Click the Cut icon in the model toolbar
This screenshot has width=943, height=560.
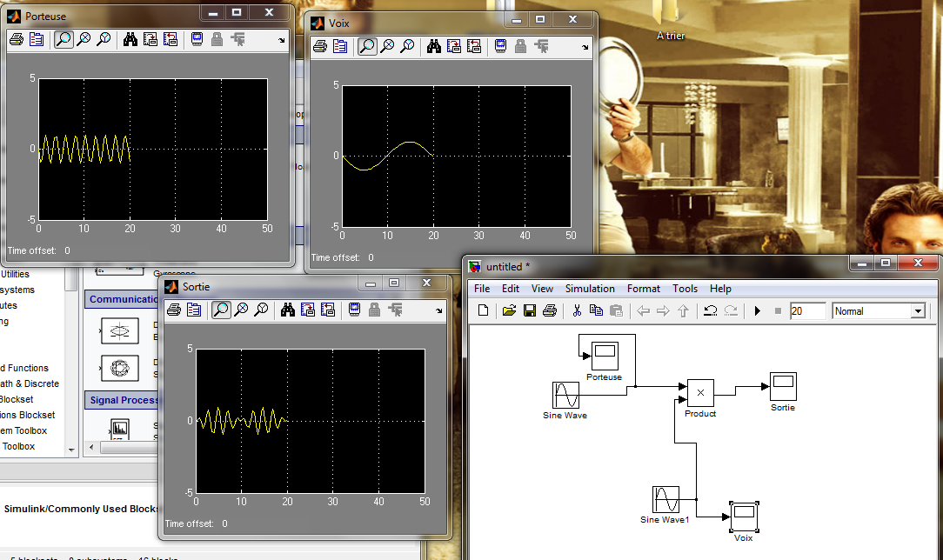[576, 310]
